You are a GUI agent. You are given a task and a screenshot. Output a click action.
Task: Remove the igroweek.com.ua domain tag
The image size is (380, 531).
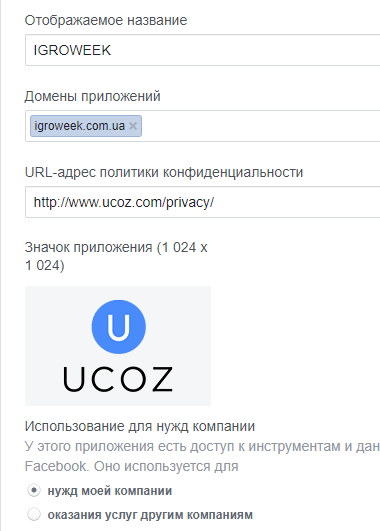pos(133,126)
